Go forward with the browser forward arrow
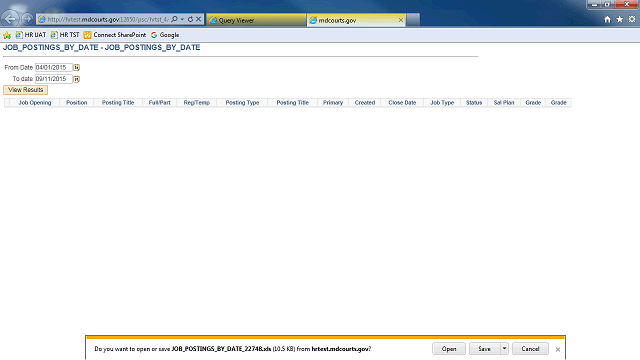 point(27,19)
